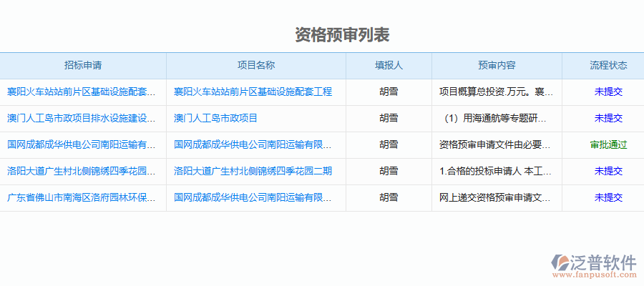Open 广东省佛山市南海区 application link
The image size is (644, 286).
pyautogui.click(x=82, y=197)
